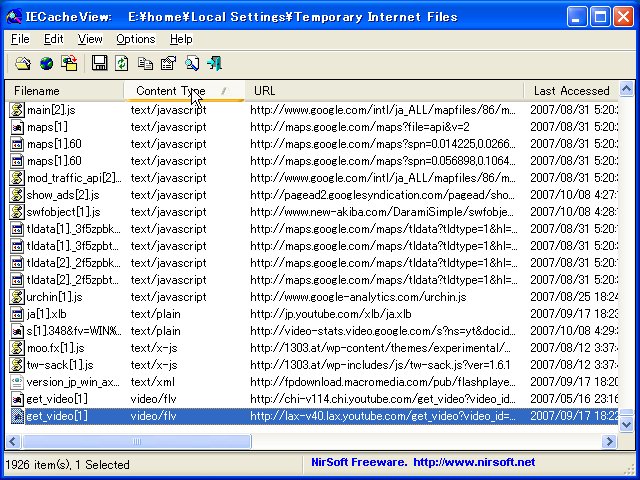640x480 pixels.
Task: Click the maps?file=api&v=2 URL cell
Action: coord(360,127)
